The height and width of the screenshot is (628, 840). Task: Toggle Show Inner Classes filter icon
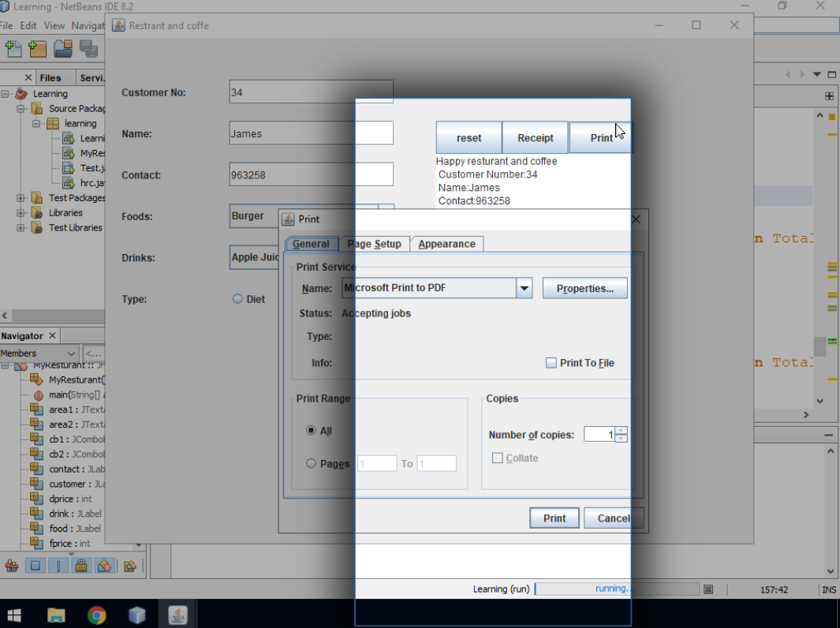[x=104, y=566]
